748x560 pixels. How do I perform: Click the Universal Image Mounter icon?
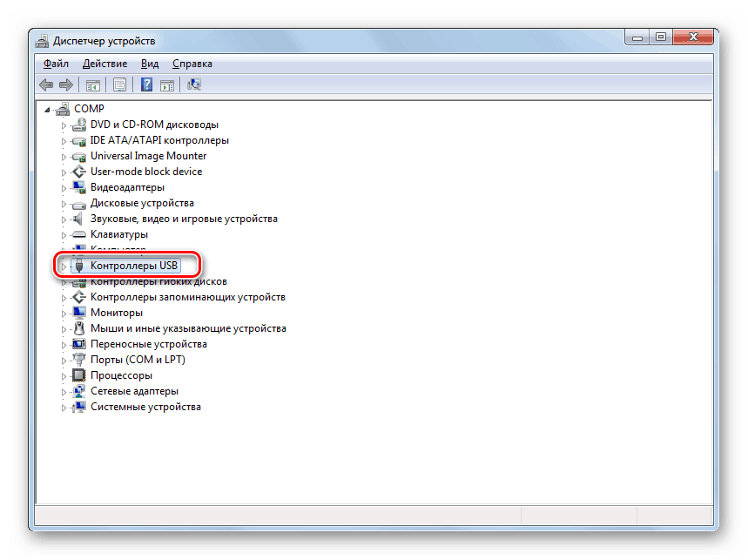[78, 157]
